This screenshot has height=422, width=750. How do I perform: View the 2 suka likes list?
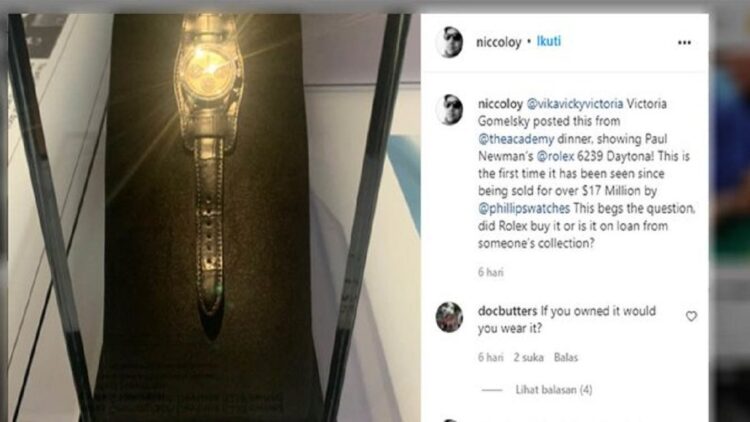[529, 357]
